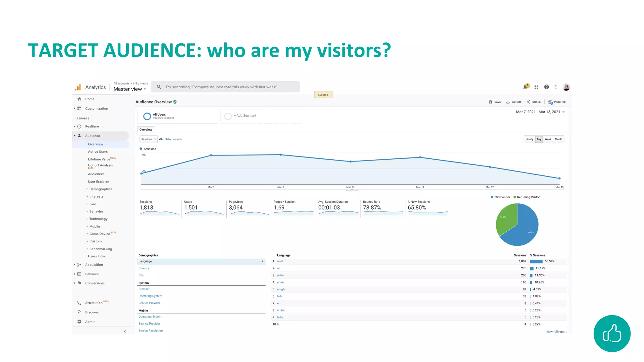Screen dimensions: 644x362
Task: Click the Discover lightbulb icon
Action: coord(79,312)
